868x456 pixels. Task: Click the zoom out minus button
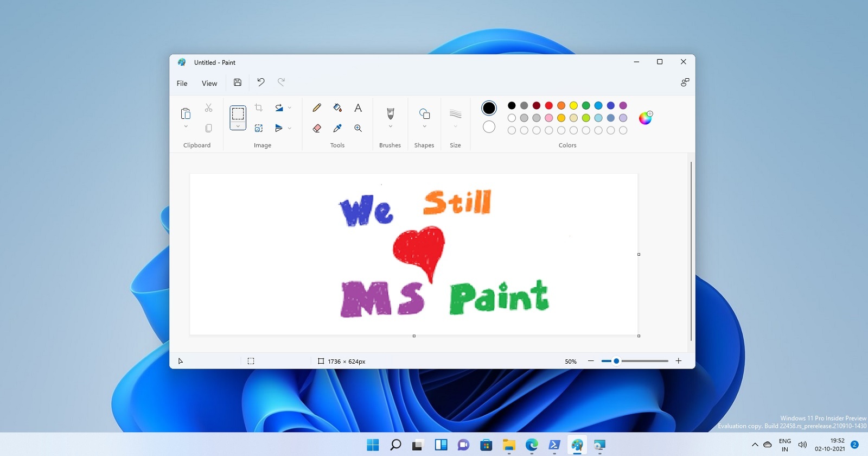591,361
